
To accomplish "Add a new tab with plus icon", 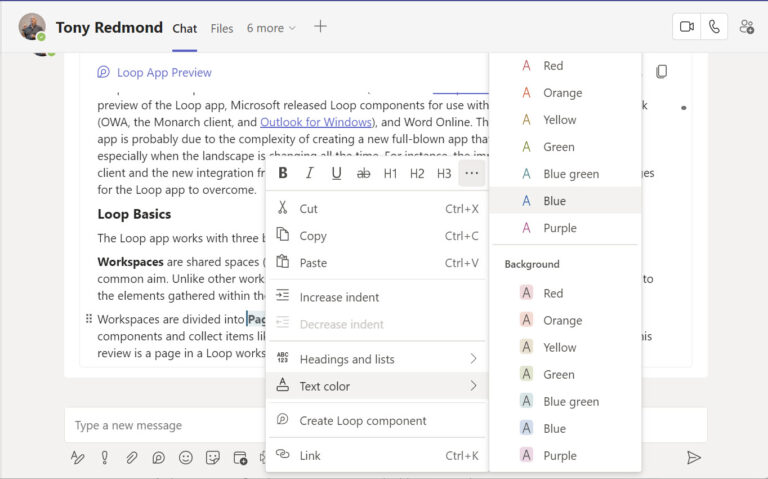I will point(320,27).
